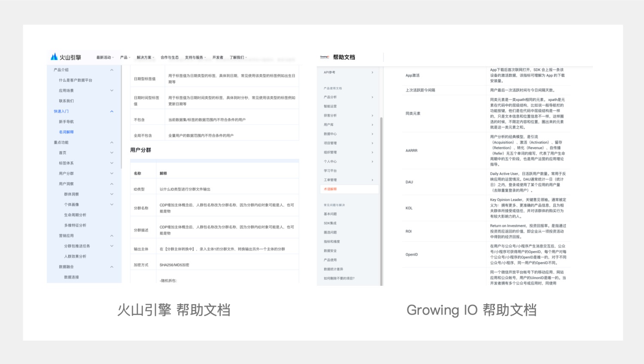Collapse the 产品介绍 section chevron
644x364 pixels.
click(x=112, y=70)
